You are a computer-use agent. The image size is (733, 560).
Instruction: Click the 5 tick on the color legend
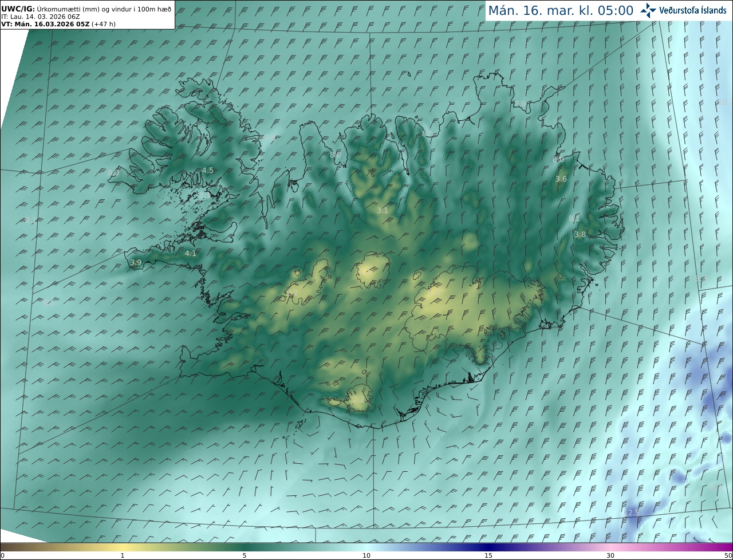245,555
